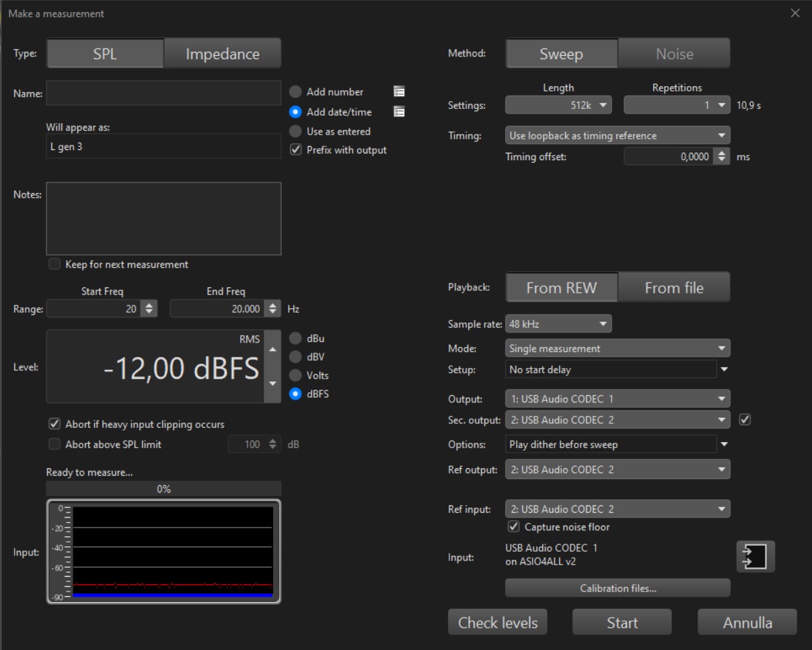Disable the Sec. output checkbox
This screenshot has width=812, height=650.
pyautogui.click(x=744, y=420)
